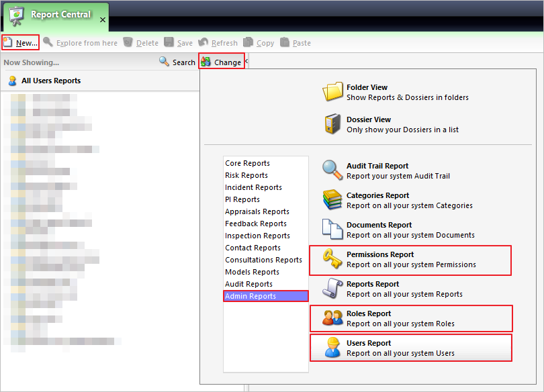This screenshot has height=392, width=544.
Task: Click 'Show Reports & Dossiers in folders' text
Action: point(408,97)
